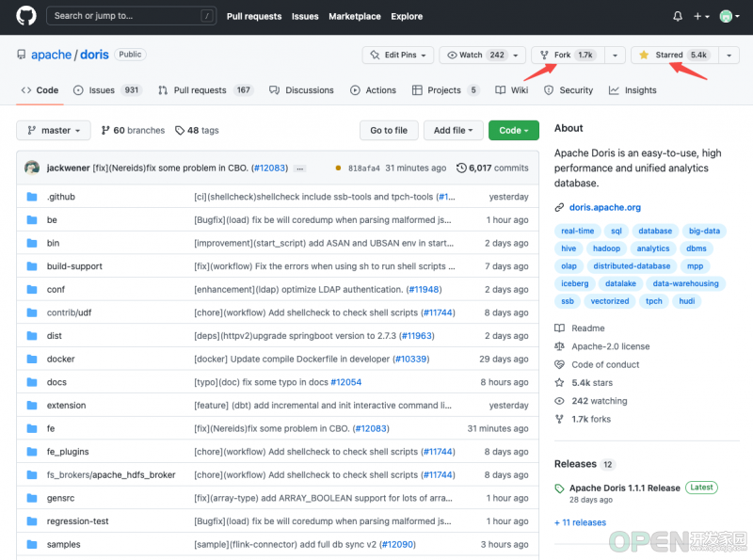Select the real-time topic tag
The width and height of the screenshot is (753, 560).
pyautogui.click(x=577, y=231)
